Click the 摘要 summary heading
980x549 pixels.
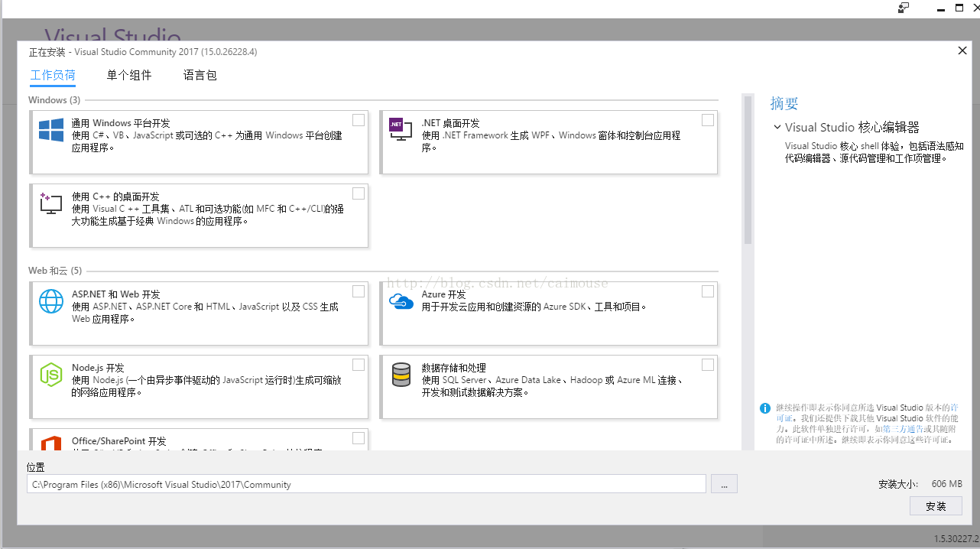(784, 103)
